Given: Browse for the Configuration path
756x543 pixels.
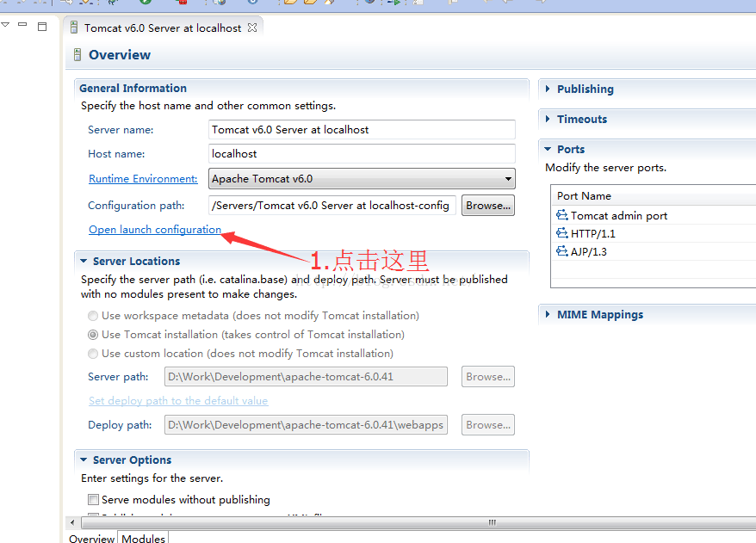Looking at the screenshot, I should tap(488, 206).
